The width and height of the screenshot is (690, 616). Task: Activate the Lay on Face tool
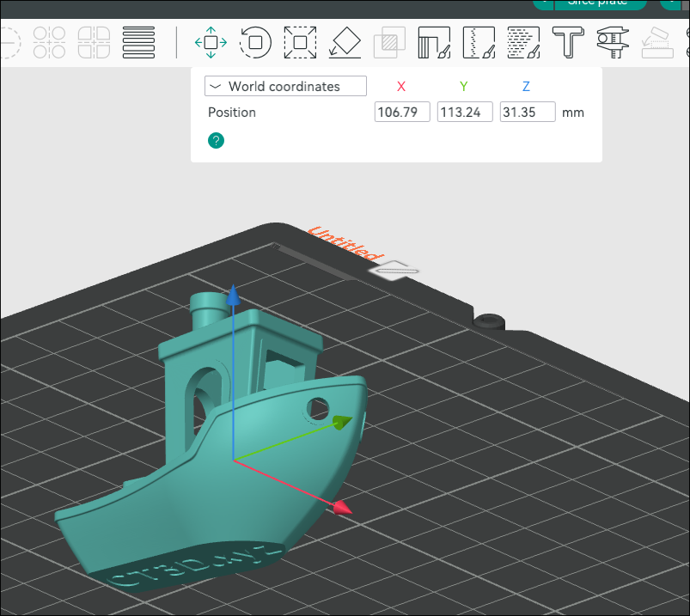pos(345,42)
